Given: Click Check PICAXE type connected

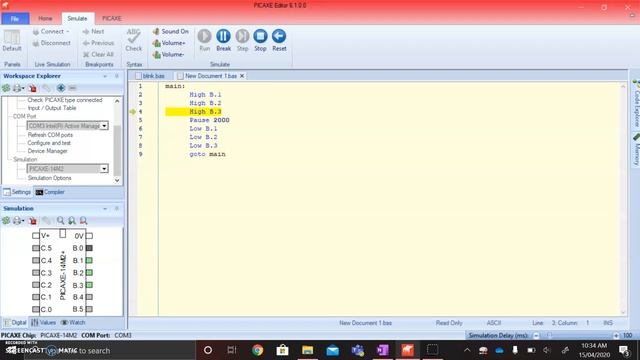Looking at the screenshot, I should (x=64, y=100).
